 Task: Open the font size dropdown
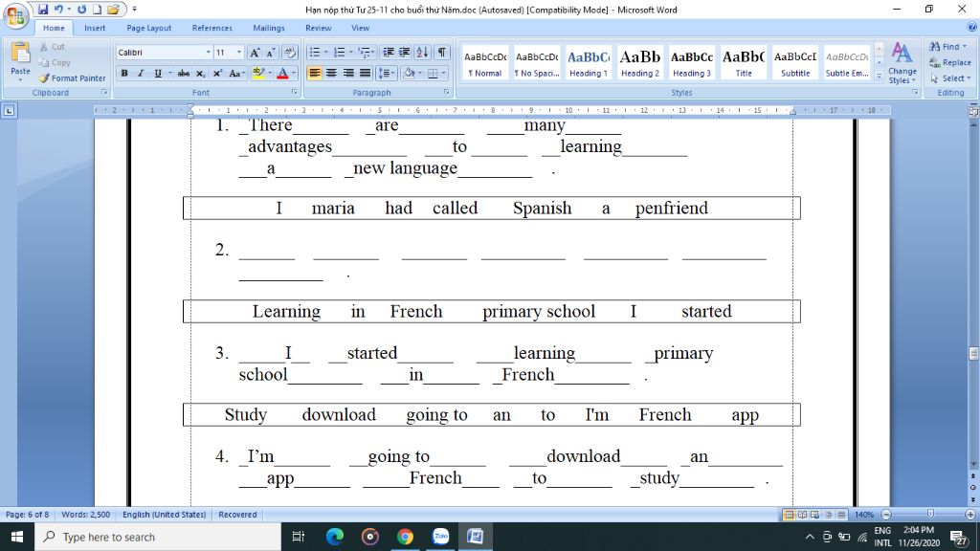coord(238,53)
